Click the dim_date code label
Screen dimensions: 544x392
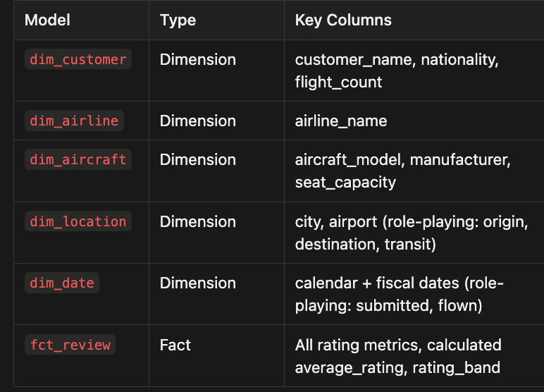[x=62, y=283]
